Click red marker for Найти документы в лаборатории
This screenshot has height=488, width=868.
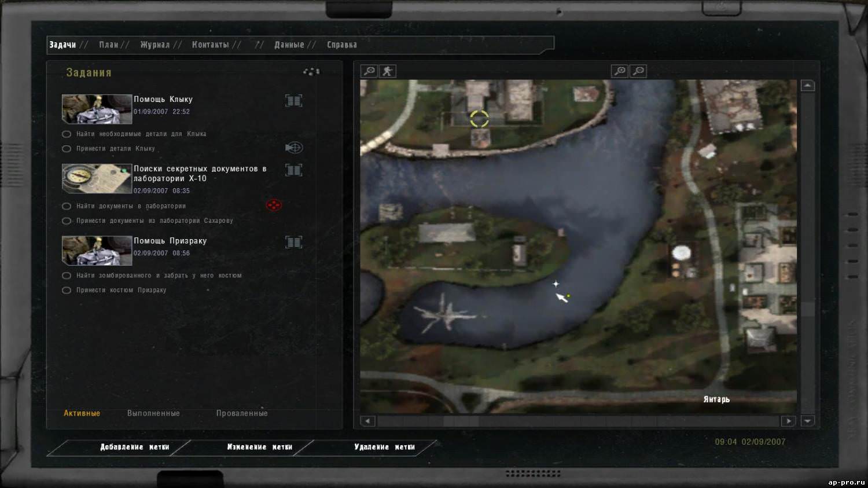(x=274, y=205)
